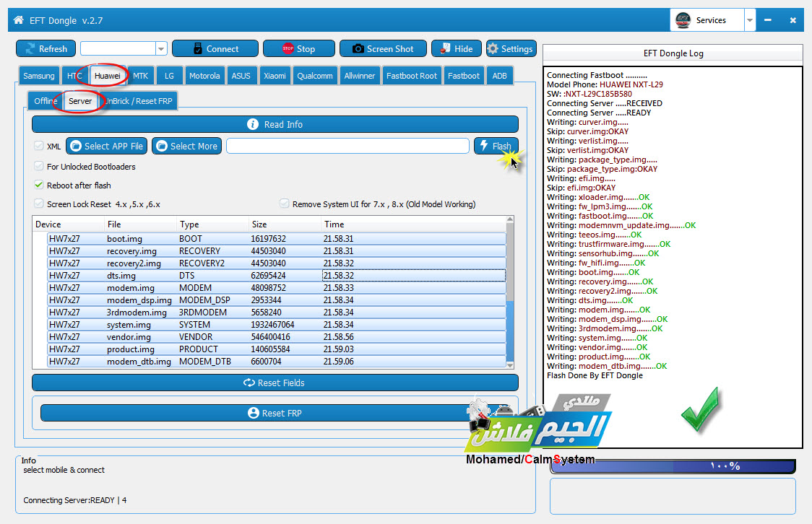812x524 pixels.
Task: Click the file path input field
Action: point(347,146)
